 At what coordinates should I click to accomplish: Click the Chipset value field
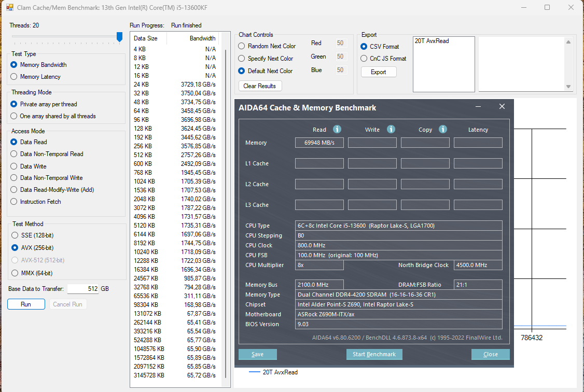tap(398, 304)
